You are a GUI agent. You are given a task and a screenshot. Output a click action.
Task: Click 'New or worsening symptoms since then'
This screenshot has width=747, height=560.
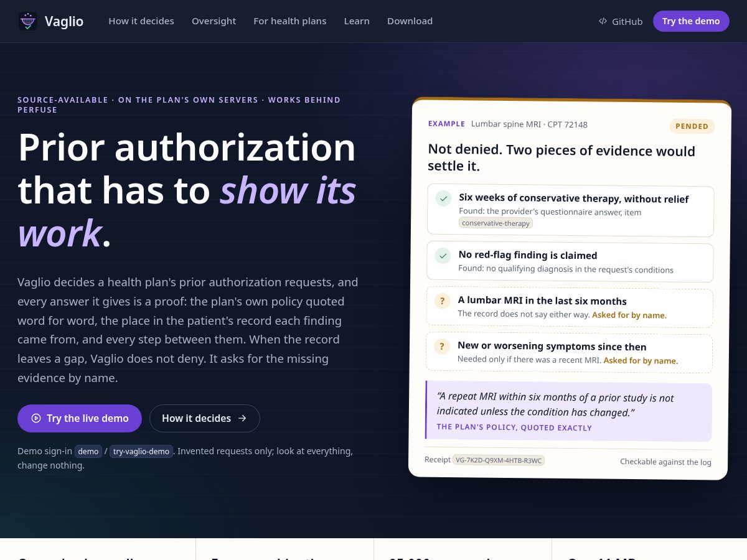(x=552, y=346)
